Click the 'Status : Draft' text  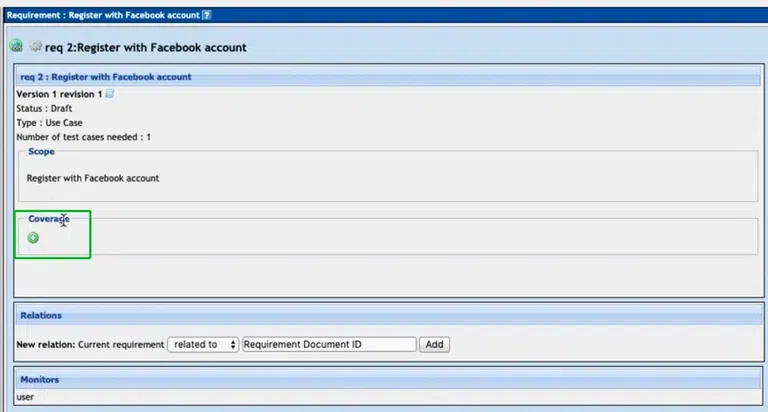click(44, 108)
